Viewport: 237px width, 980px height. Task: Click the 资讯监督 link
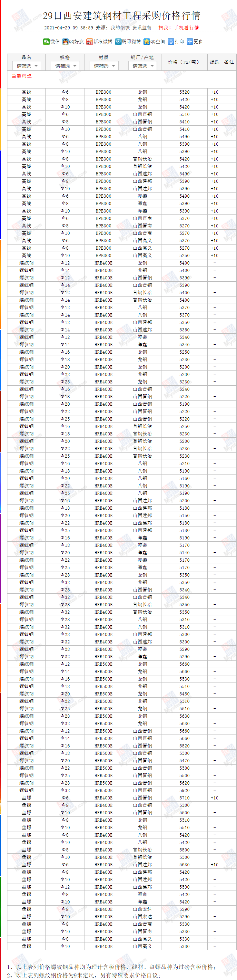142,28
